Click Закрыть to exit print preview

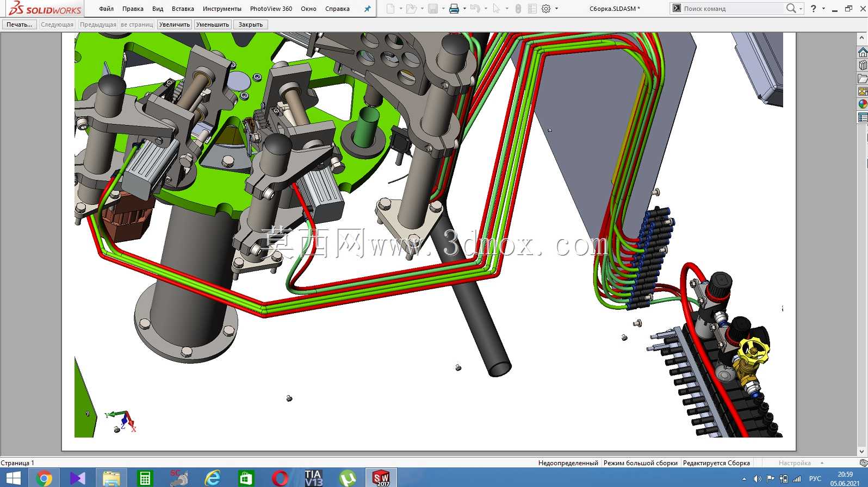point(251,24)
